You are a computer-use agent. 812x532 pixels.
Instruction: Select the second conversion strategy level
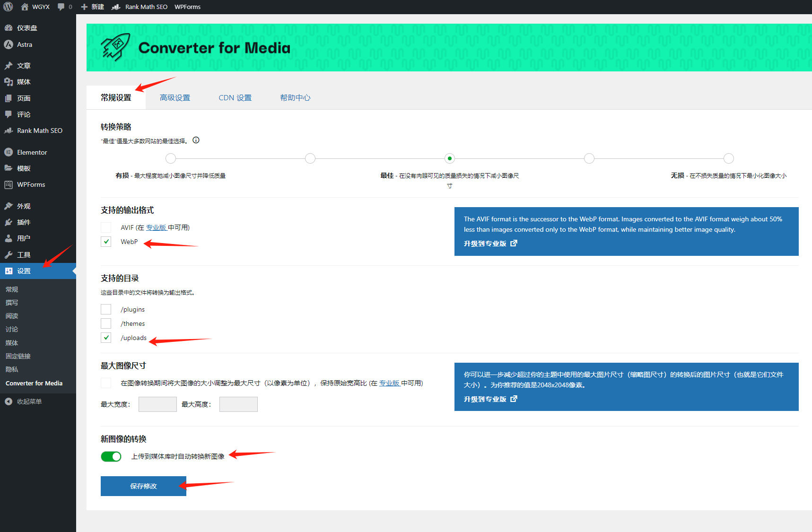tap(310, 158)
